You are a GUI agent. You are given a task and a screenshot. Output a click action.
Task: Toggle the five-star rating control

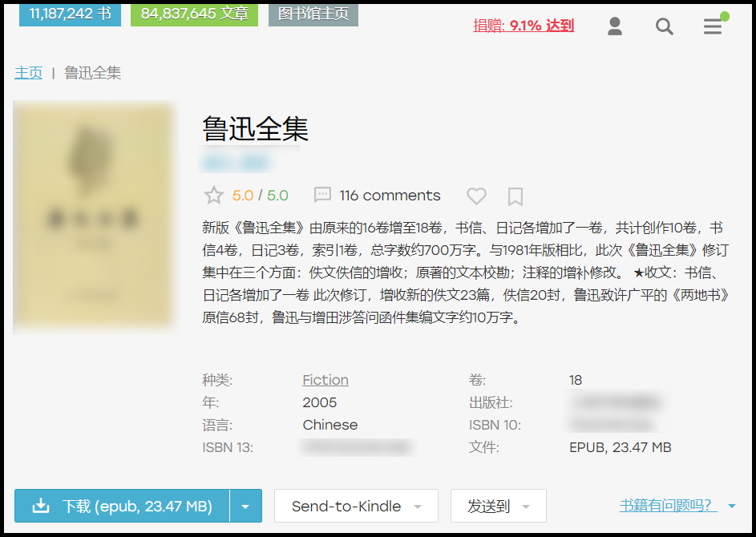pyautogui.click(x=213, y=195)
